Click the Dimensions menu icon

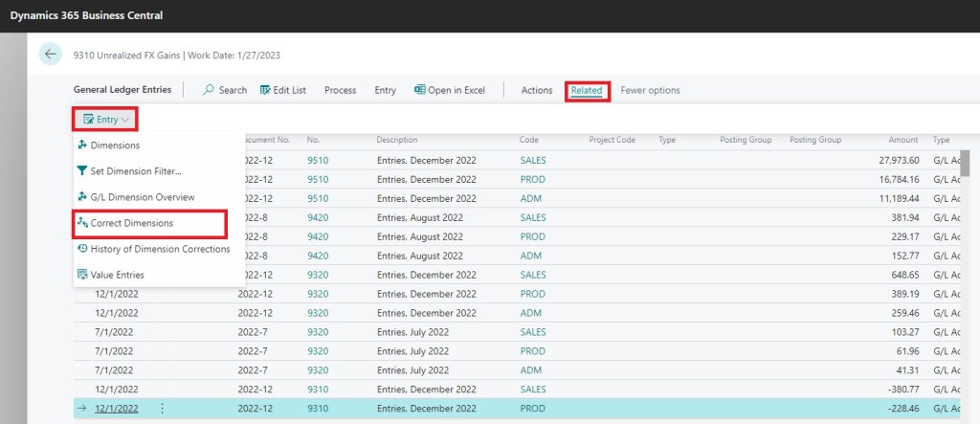[82, 145]
